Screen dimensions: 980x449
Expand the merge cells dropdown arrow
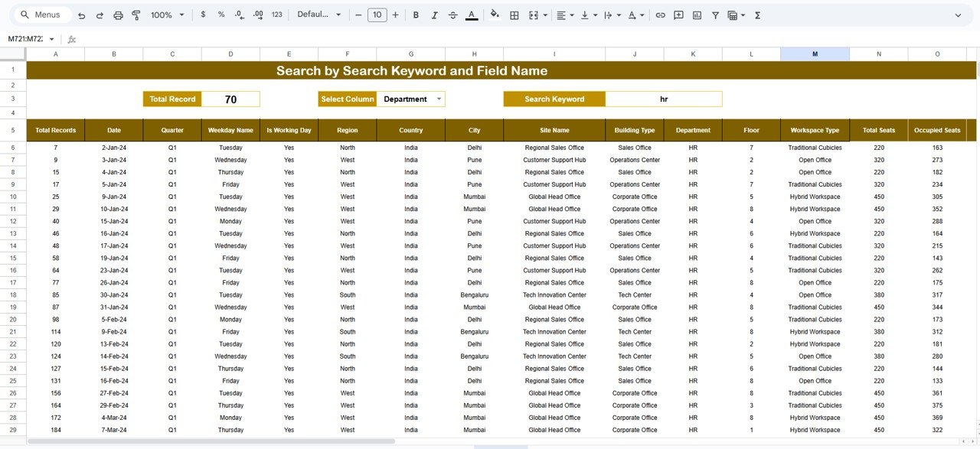click(545, 15)
